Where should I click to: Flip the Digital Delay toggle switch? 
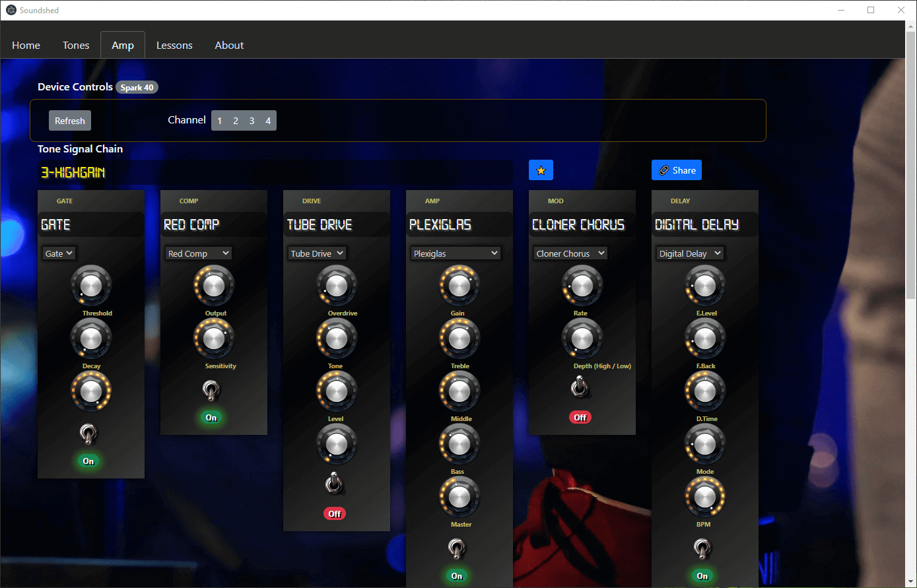[x=702, y=548]
